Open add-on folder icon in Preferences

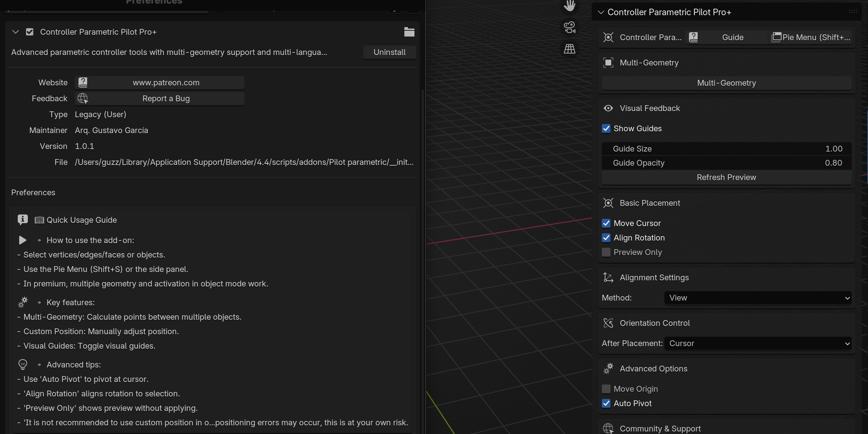pyautogui.click(x=409, y=32)
